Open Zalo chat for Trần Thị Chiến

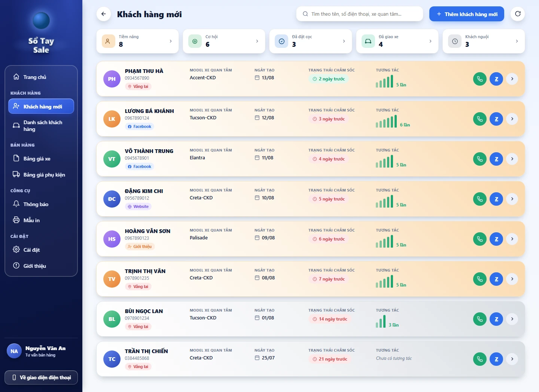pyautogui.click(x=496, y=359)
